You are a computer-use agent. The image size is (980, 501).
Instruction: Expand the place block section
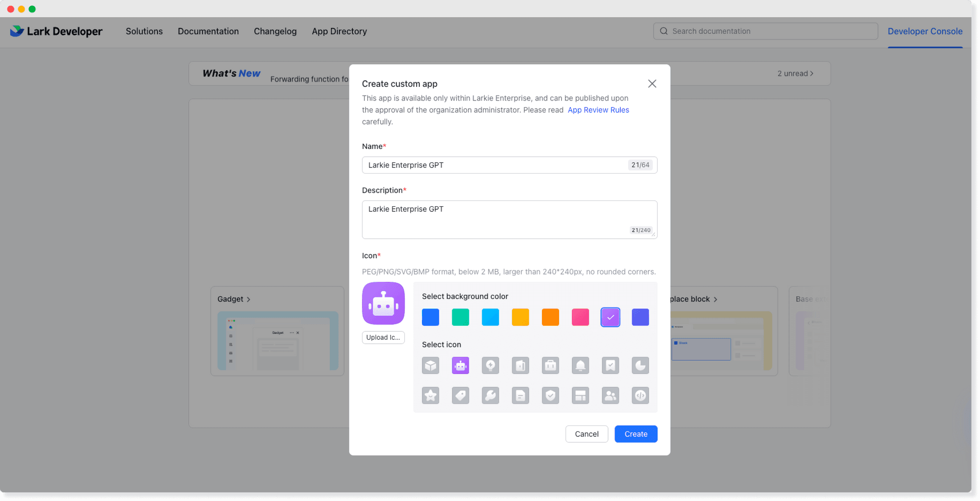coord(693,299)
